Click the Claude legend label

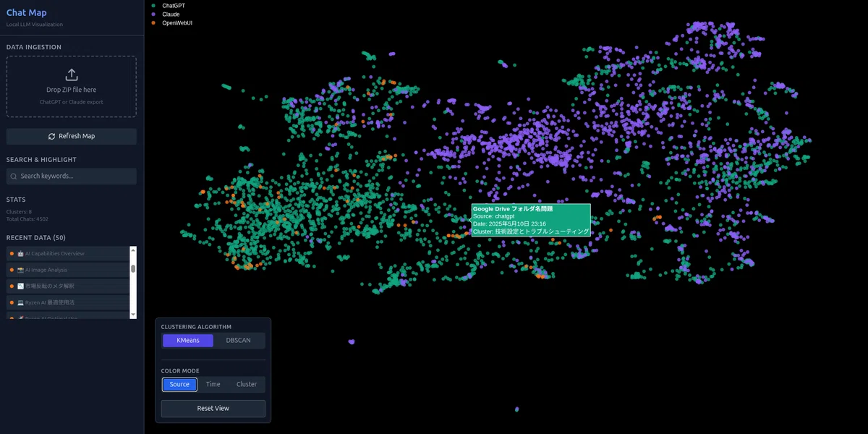171,14
